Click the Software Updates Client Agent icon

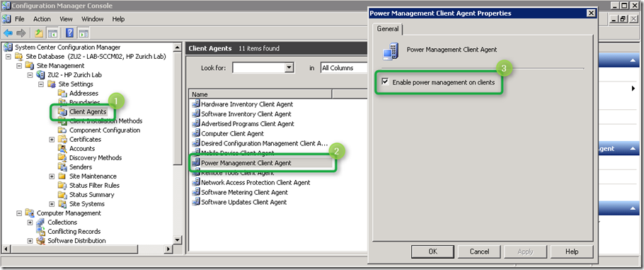point(196,202)
